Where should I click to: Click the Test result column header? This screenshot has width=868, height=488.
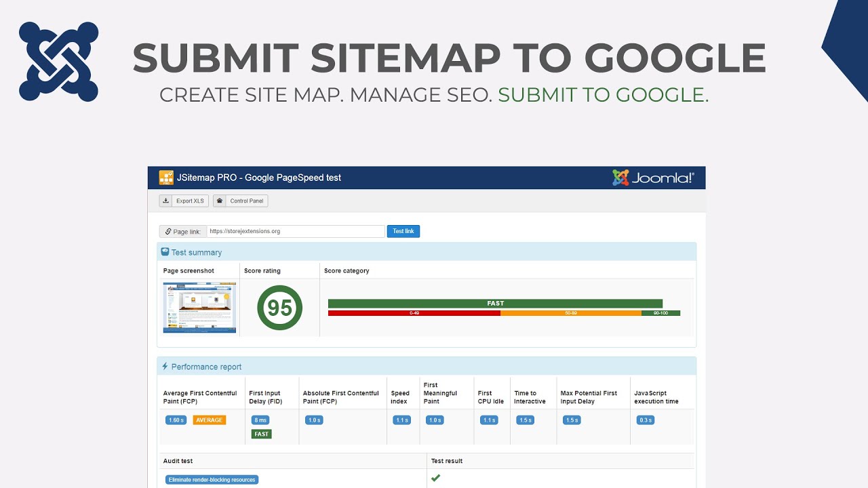coord(447,461)
